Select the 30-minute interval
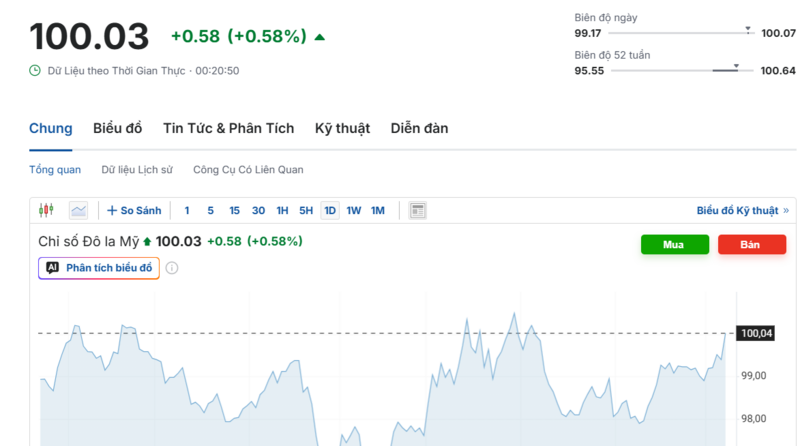Viewport: 800px width, 446px height. pos(258,210)
